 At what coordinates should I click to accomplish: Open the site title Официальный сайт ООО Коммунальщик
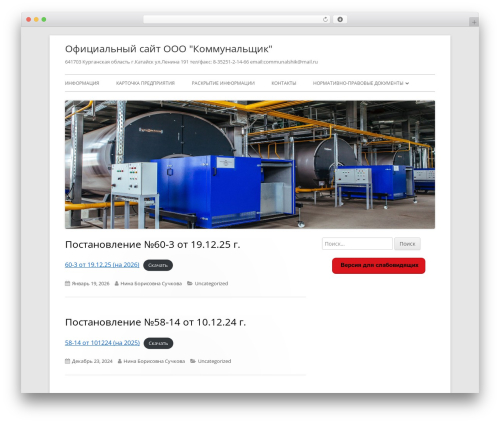(x=169, y=49)
